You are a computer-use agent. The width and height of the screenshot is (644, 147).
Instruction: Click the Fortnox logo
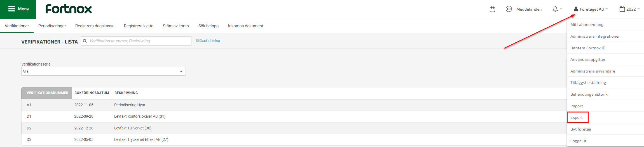69,9
